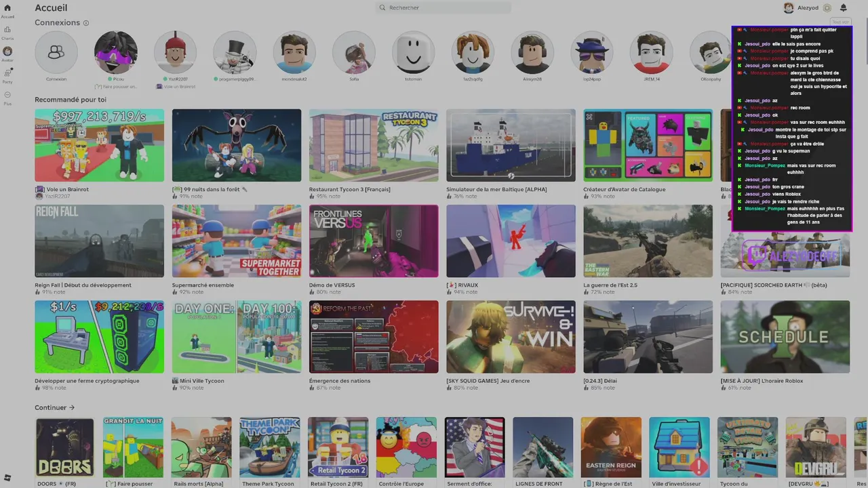Open lop24pop's friend avatar
The image size is (868, 488).
click(x=592, y=52)
